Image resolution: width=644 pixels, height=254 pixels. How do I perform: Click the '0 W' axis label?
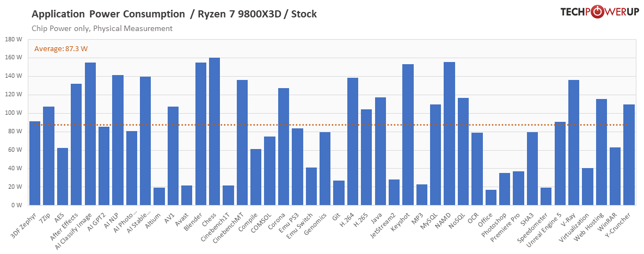[16, 205]
